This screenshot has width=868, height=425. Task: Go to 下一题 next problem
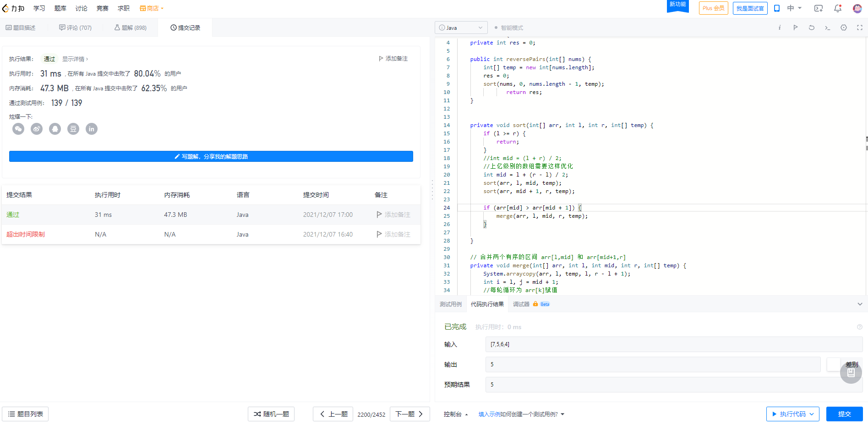tap(410, 414)
